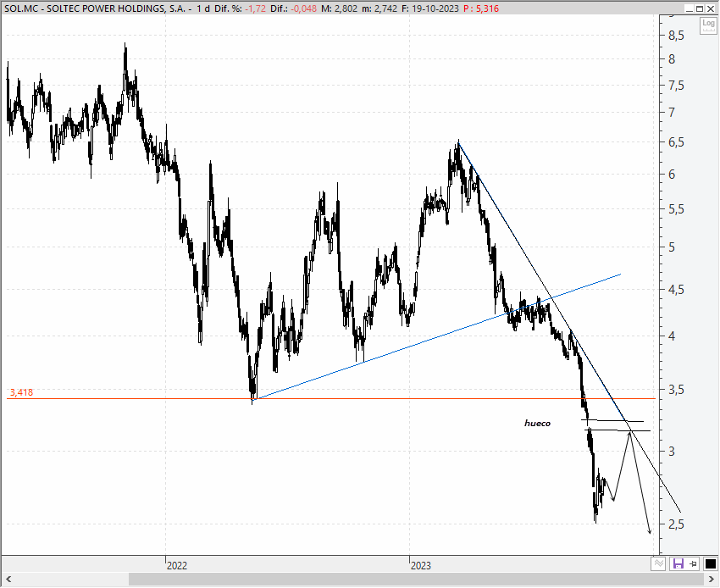
Task: Click the 4 price axis label
Action: pyautogui.click(x=672, y=336)
